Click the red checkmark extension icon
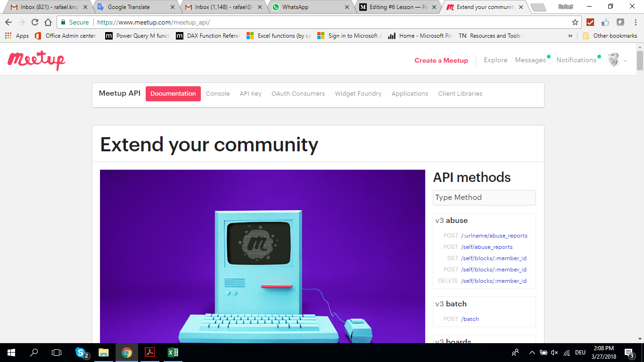 (x=590, y=22)
